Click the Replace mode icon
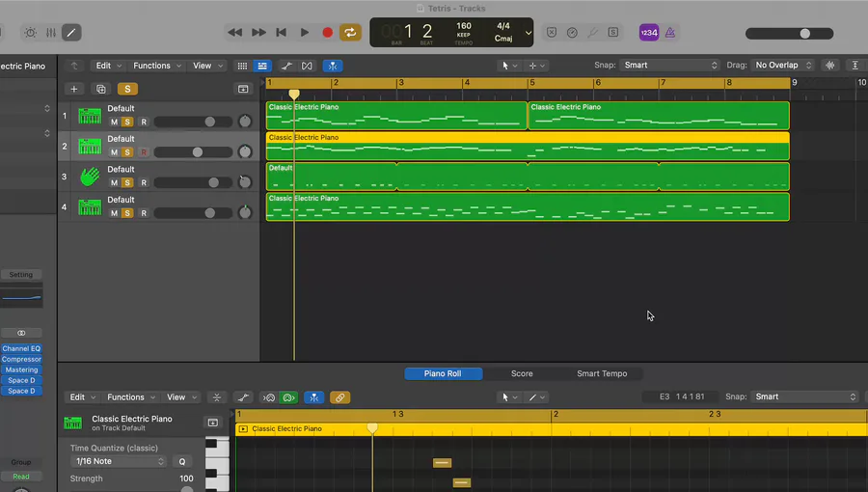This screenshot has width=868, height=492. pos(552,33)
